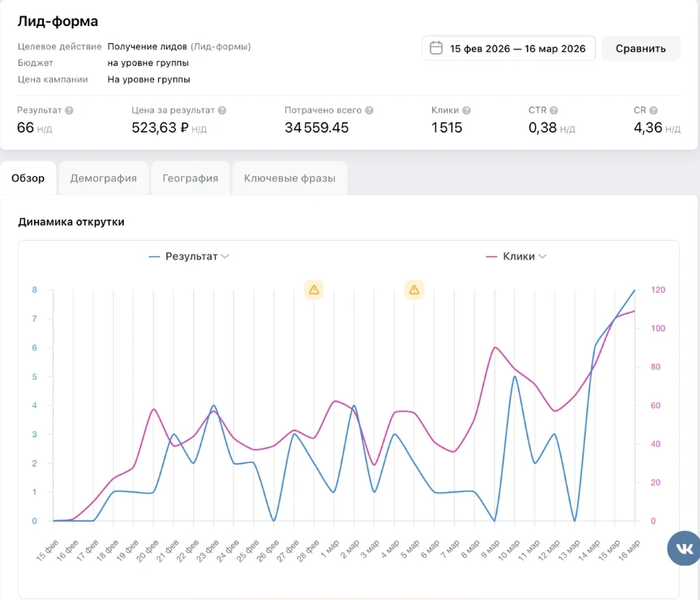Open help icon next to CTR metric
The height and width of the screenshot is (600, 700).
553,110
